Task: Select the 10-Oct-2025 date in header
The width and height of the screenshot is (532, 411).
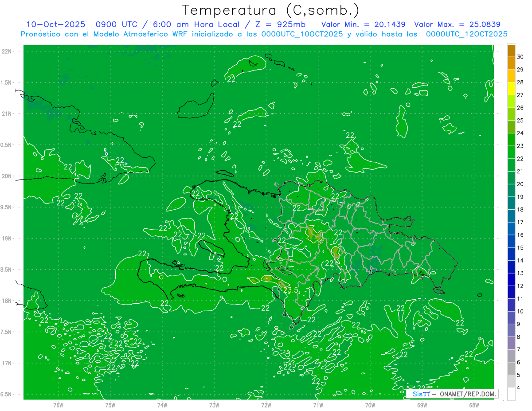Action: 56,24
